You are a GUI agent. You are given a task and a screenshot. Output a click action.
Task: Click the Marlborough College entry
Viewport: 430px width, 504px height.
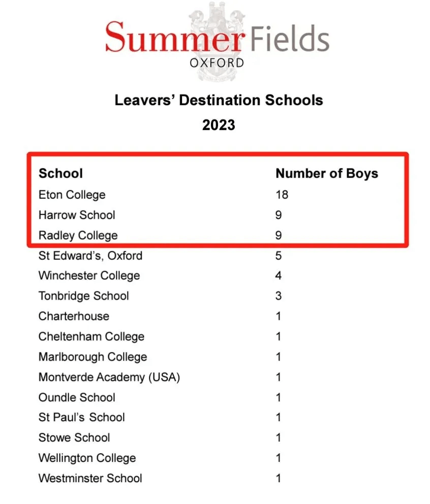click(93, 357)
